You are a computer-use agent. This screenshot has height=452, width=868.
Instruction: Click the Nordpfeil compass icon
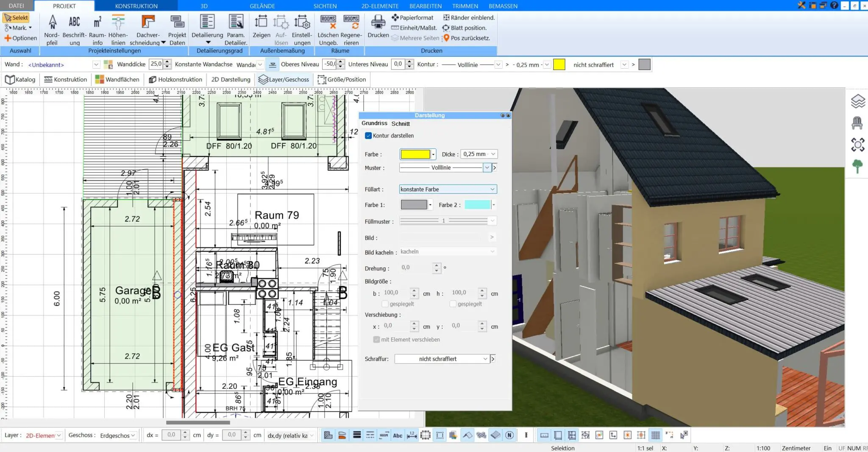click(52, 23)
